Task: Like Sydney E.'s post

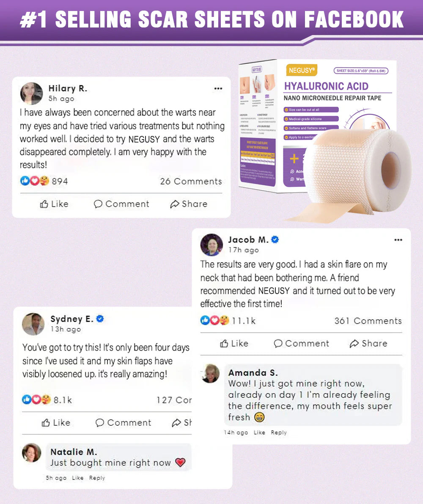Action: pyautogui.click(x=56, y=422)
